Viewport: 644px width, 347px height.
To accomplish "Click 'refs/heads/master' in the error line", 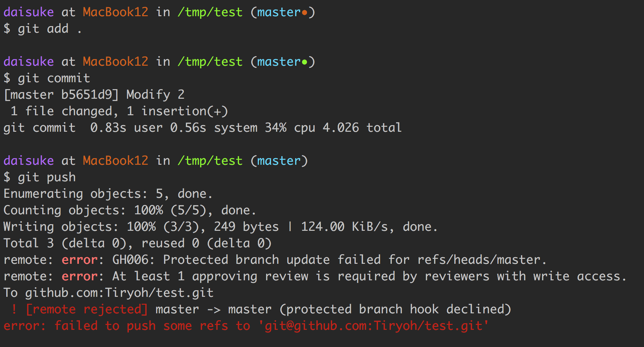I will (x=479, y=260).
